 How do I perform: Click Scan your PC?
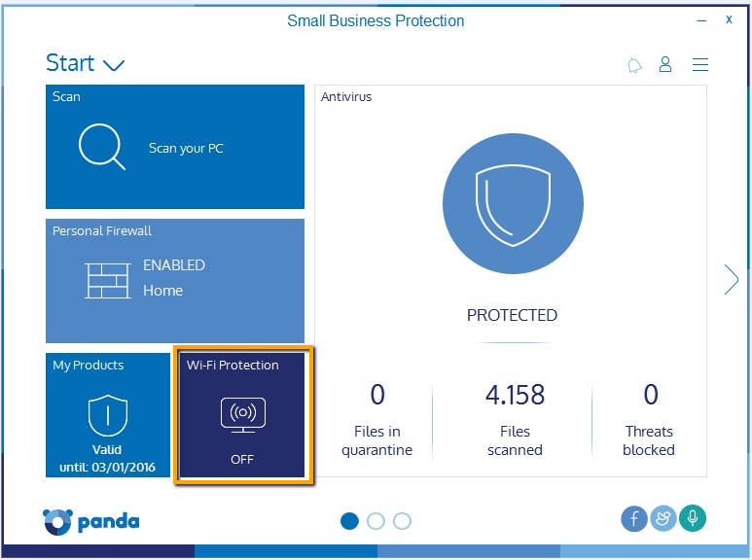[186, 148]
